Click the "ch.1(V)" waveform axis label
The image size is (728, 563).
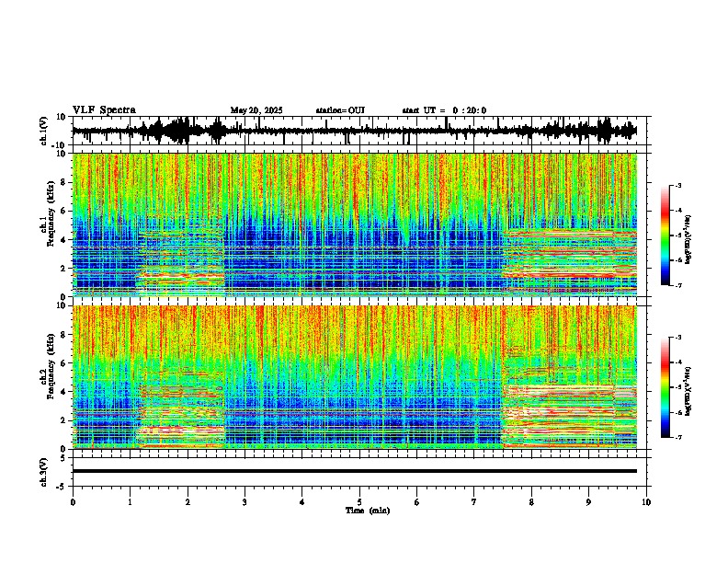pyautogui.click(x=43, y=131)
